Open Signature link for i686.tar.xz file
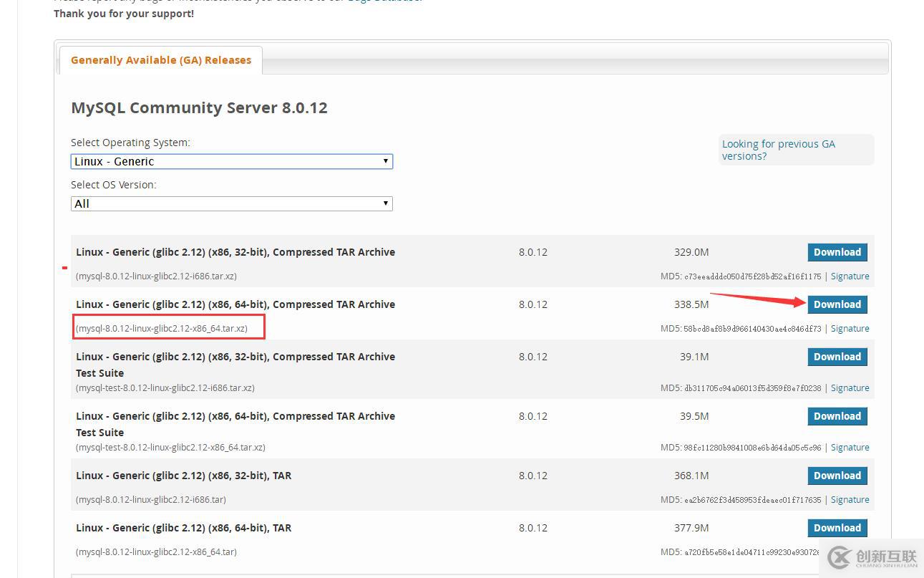 click(x=850, y=276)
